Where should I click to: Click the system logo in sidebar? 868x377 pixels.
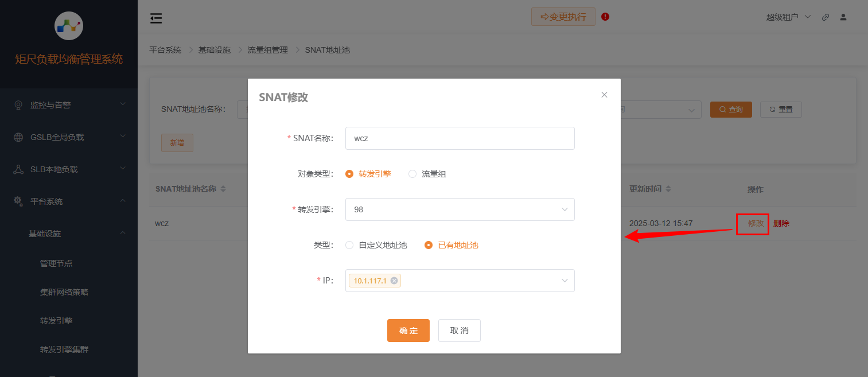click(x=69, y=25)
